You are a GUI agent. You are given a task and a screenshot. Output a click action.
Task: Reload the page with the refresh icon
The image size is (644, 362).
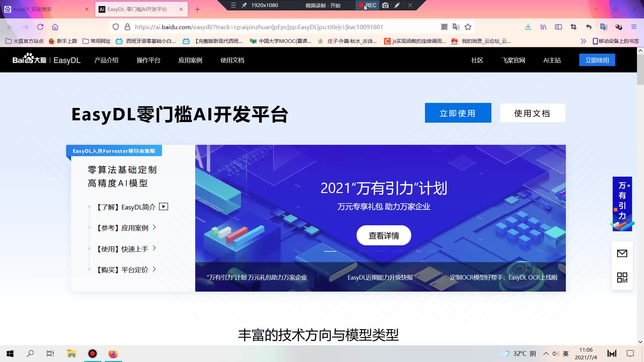[40, 27]
